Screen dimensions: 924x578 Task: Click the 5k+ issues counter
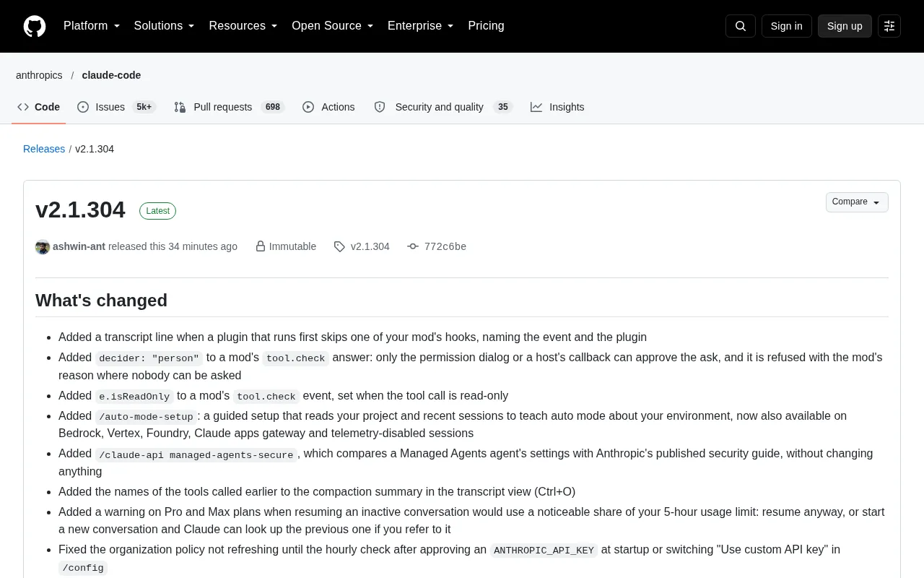point(144,107)
